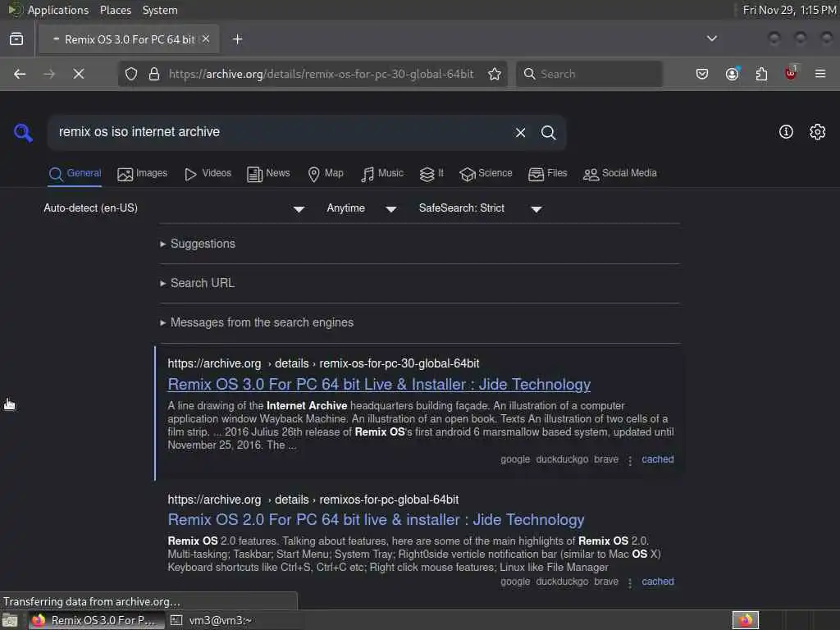Open a new browser tab
Image resolution: width=840 pixels, height=630 pixels.
point(237,39)
